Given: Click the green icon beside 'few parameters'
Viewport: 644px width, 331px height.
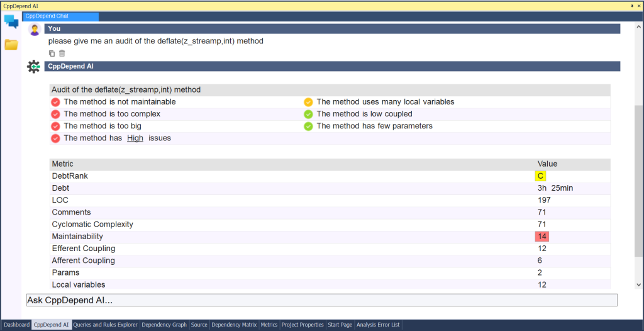Looking at the screenshot, I should click(308, 126).
